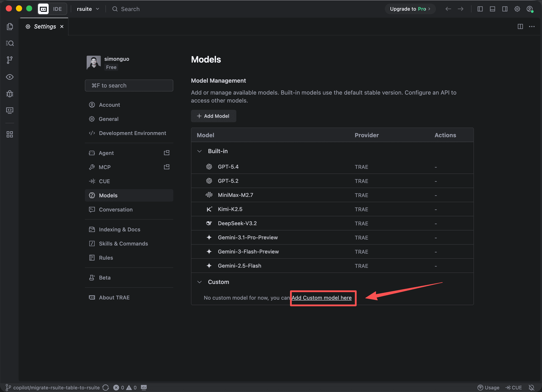Click the title bar Search box
542x392 pixels.
pyautogui.click(x=126, y=9)
